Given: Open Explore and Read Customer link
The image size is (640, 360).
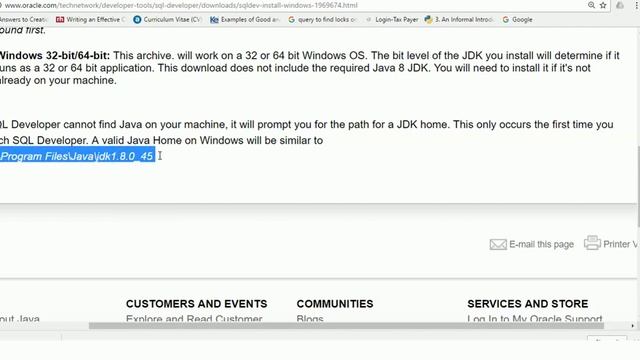Looking at the screenshot, I should point(194,318).
